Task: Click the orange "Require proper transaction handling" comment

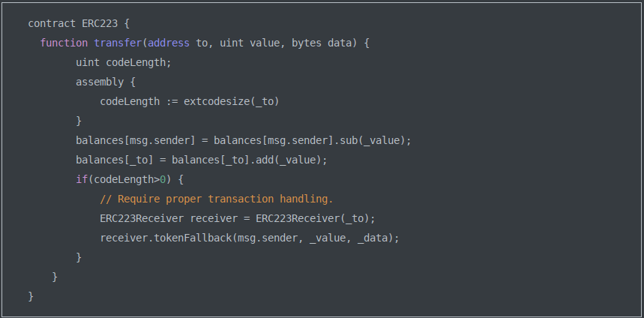Action: (217, 199)
